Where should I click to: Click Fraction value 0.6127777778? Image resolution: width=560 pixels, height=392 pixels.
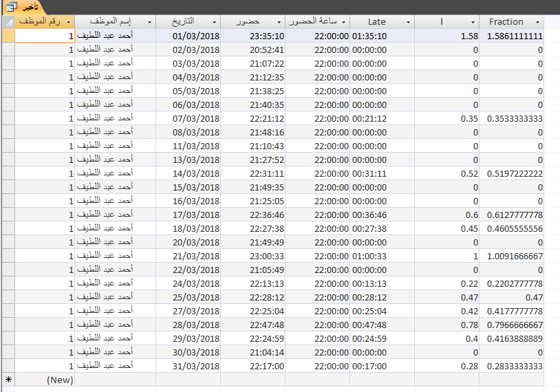click(x=511, y=215)
